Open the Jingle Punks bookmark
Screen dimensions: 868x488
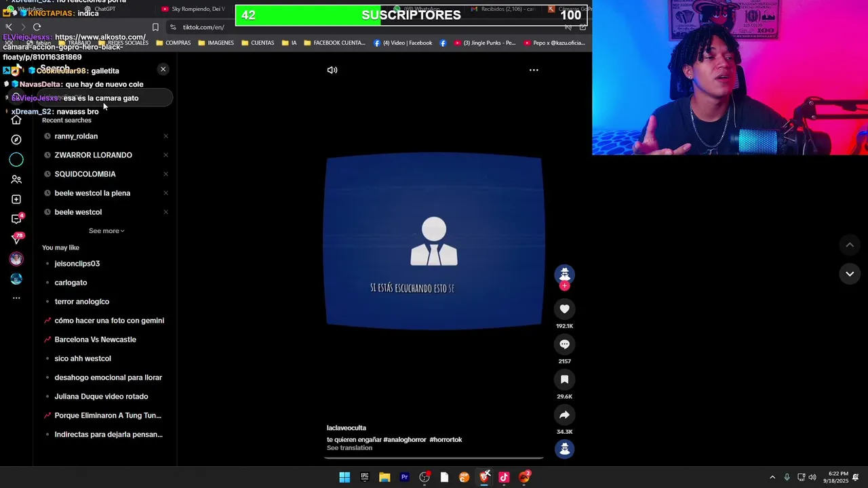[485, 43]
